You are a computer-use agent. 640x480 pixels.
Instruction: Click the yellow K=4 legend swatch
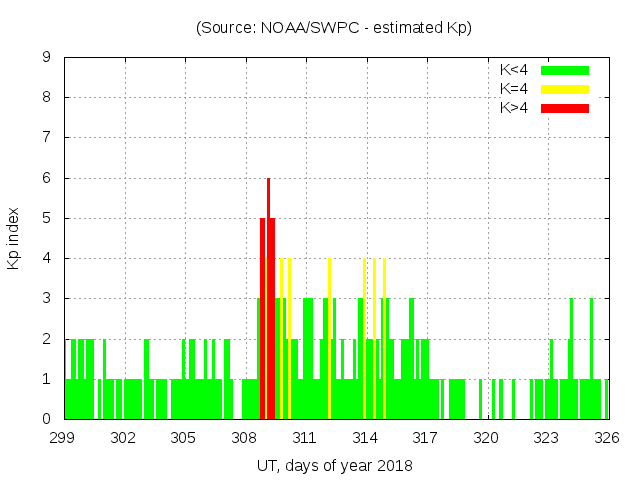pos(565,89)
